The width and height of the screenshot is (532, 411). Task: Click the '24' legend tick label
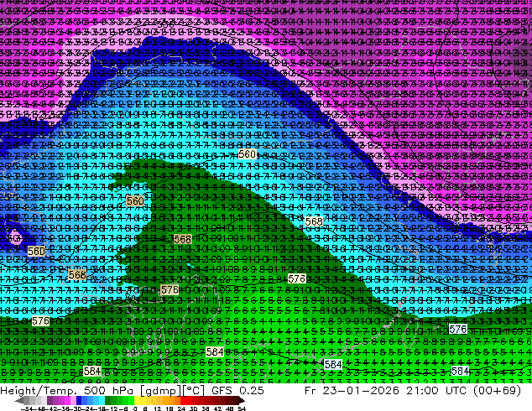(x=181, y=408)
